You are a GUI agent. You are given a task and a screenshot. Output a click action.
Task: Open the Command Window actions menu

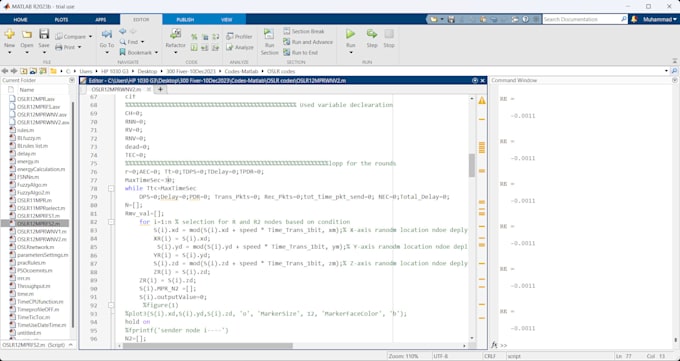[674, 80]
